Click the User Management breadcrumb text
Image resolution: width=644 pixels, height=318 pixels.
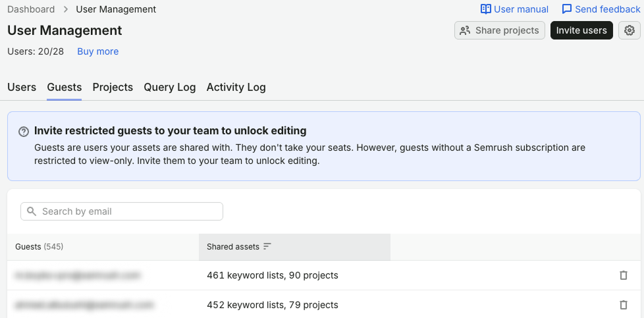pos(116,9)
